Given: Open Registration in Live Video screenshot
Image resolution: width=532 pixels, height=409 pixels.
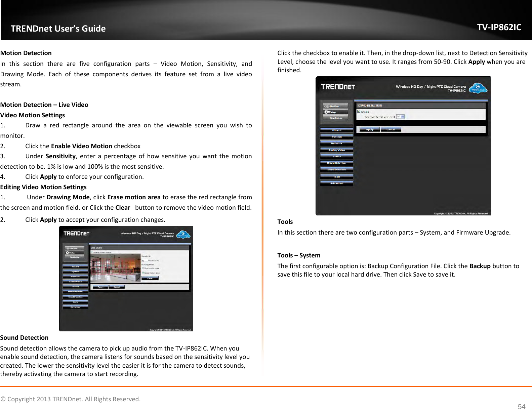Looking at the screenshot, I should [75, 257].
